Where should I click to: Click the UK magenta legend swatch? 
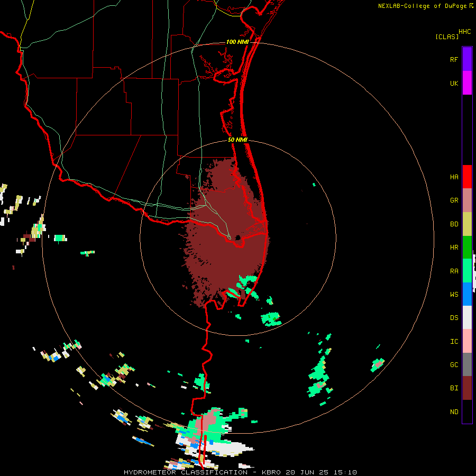pyautogui.click(x=467, y=83)
